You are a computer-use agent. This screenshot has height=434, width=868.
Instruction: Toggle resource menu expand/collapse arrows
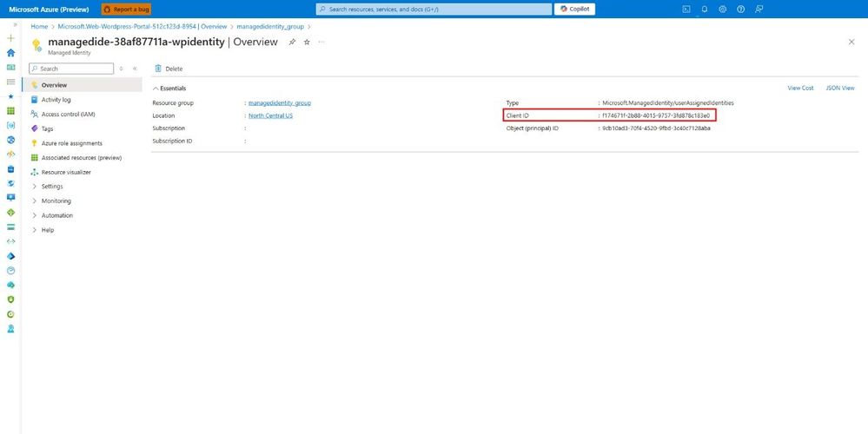122,69
